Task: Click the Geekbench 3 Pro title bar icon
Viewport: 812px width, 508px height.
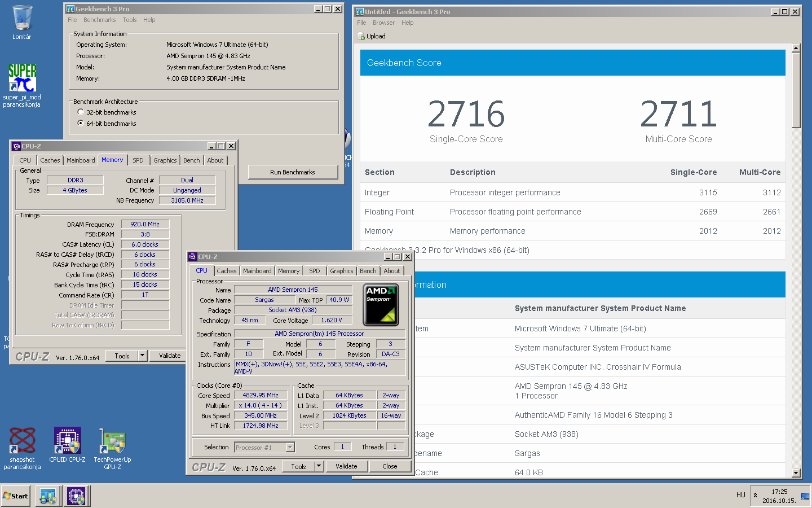Action: [70, 9]
